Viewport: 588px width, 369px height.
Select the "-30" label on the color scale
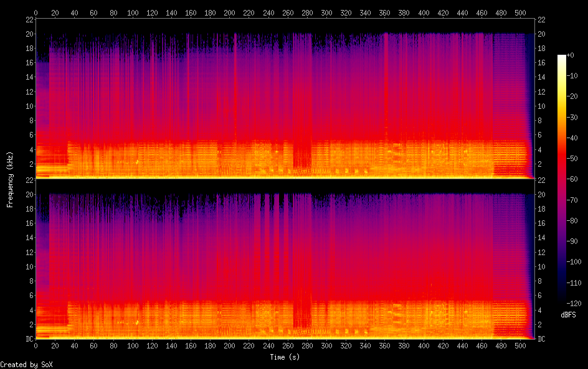coord(572,117)
